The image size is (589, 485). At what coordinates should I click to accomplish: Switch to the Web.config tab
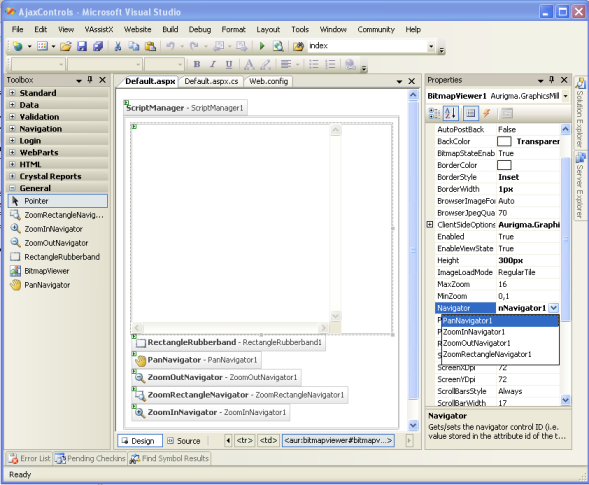(269, 81)
